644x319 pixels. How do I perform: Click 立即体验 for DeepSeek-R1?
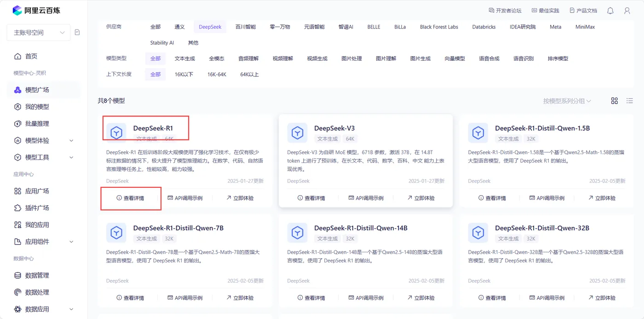click(x=240, y=198)
